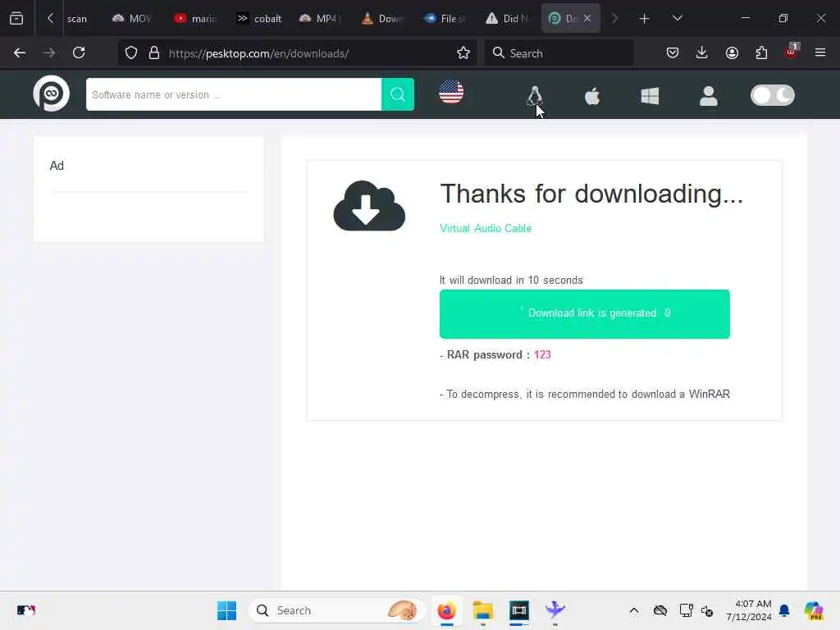
Task: Open the US flag language selector
Action: click(x=451, y=92)
